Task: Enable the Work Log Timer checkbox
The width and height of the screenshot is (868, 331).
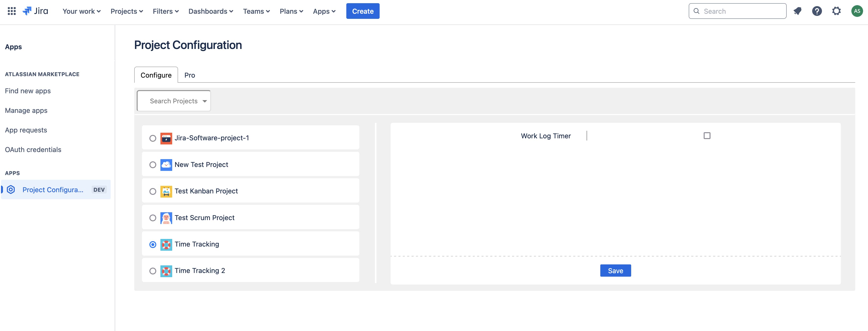Action: tap(707, 136)
